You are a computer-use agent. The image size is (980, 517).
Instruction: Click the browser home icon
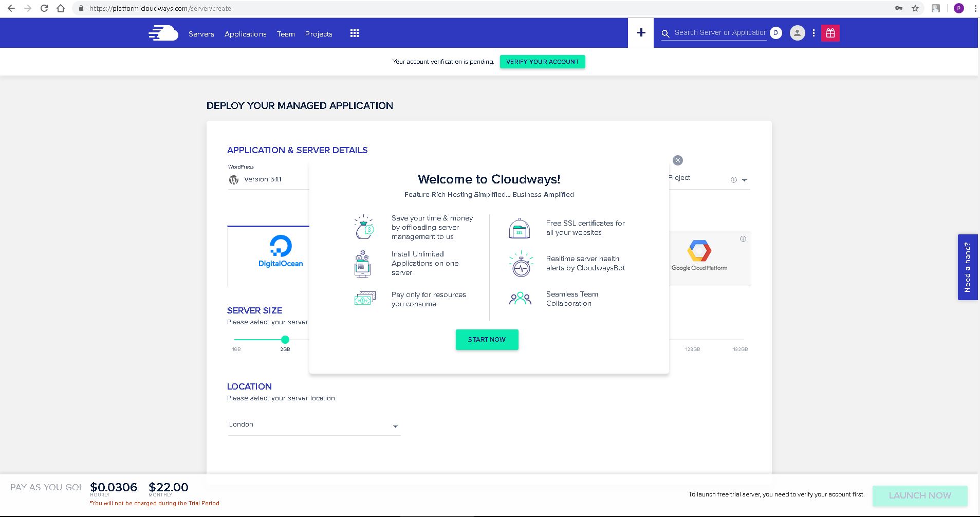click(x=61, y=8)
